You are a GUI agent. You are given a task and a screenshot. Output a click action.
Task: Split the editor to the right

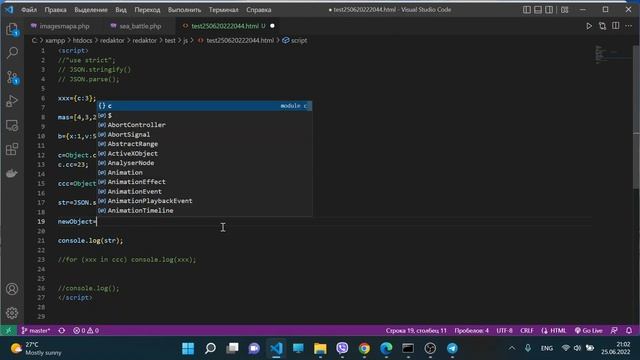616,26
